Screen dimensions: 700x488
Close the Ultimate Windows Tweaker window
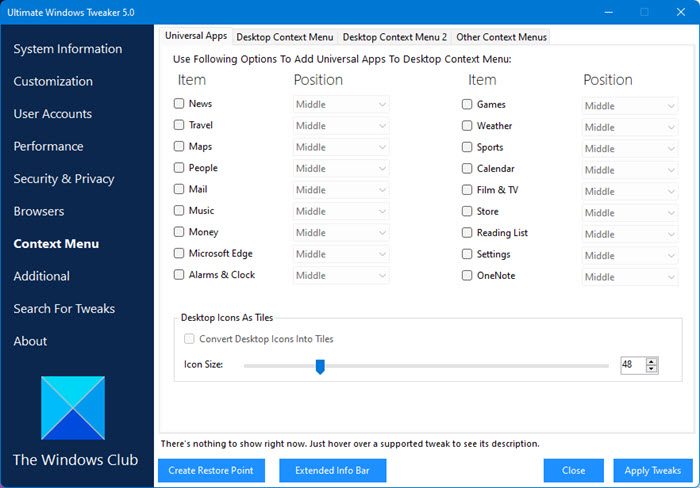pyautogui.click(x=680, y=12)
